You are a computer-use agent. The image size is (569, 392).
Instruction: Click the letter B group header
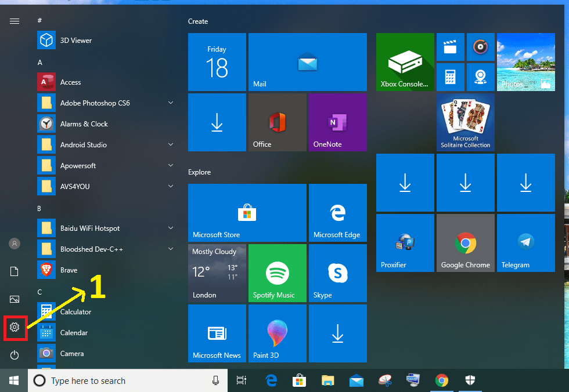pyautogui.click(x=39, y=209)
